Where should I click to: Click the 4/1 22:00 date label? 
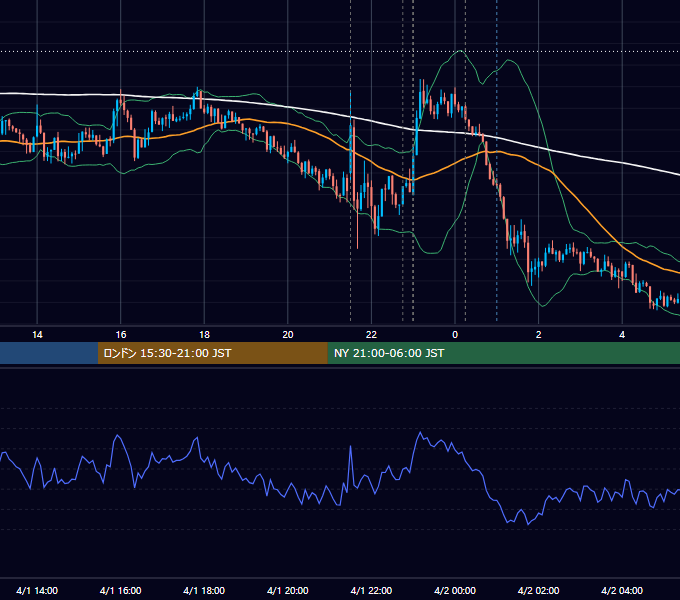(x=371, y=590)
